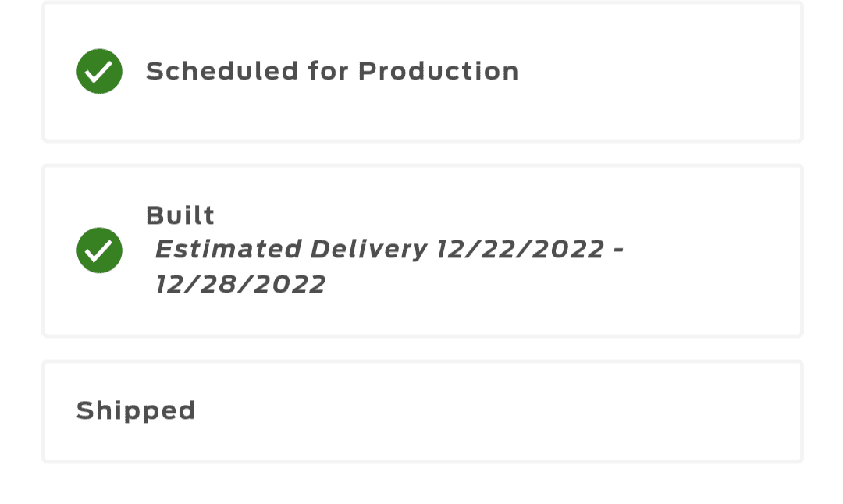The height and width of the screenshot is (504, 843).
Task: Tap the word Delivery in Built card
Action: pos(368,250)
